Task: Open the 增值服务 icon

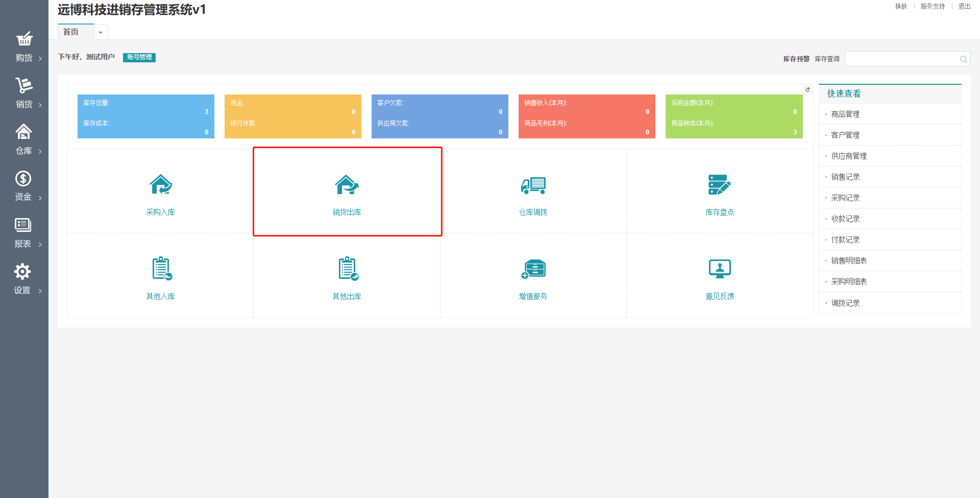Action: pos(533,269)
